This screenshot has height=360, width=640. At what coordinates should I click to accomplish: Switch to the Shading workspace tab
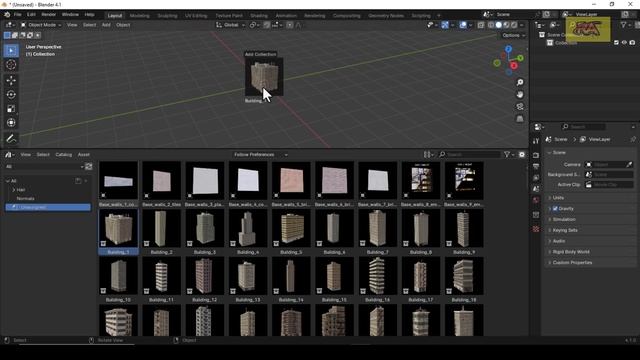point(259,16)
